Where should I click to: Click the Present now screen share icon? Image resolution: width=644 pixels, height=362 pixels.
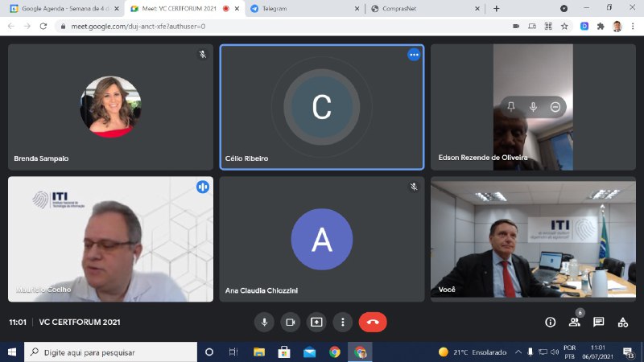(317, 322)
